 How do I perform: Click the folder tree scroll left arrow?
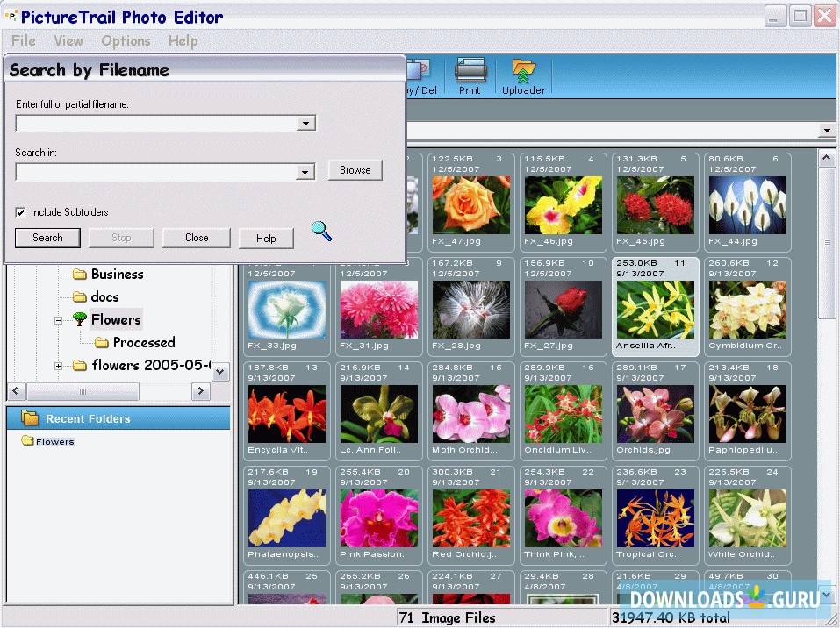[x=16, y=391]
